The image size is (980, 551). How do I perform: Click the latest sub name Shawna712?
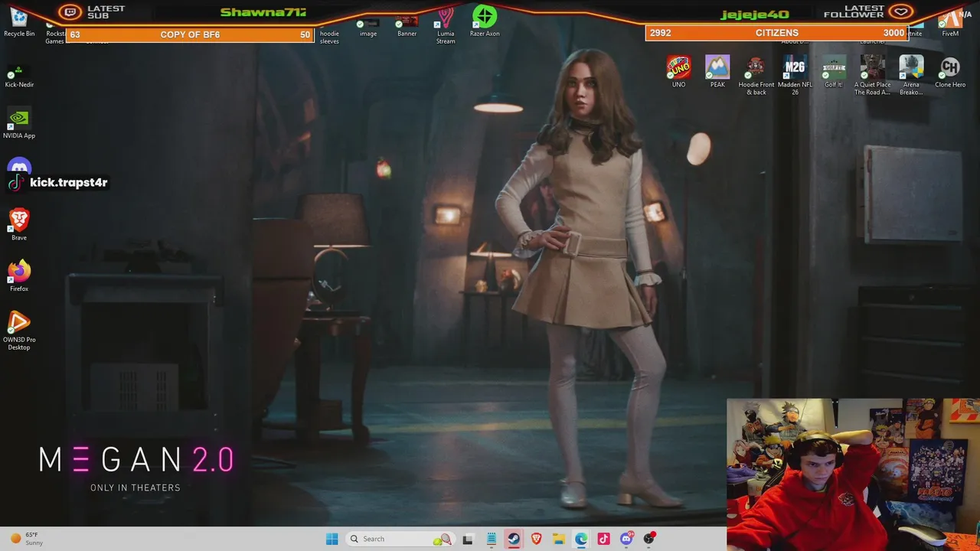[x=263, y=12]
